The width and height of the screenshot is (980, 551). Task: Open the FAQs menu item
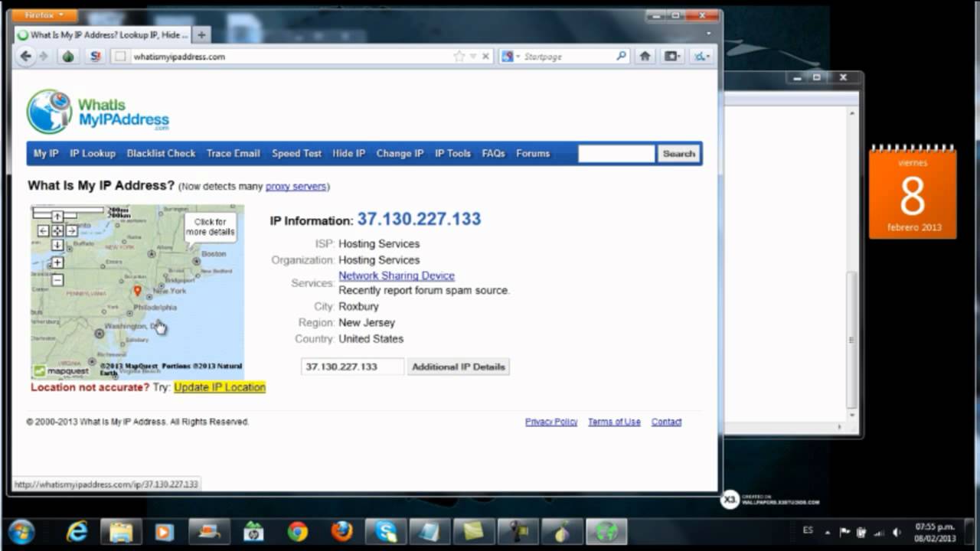pos(494,153)
